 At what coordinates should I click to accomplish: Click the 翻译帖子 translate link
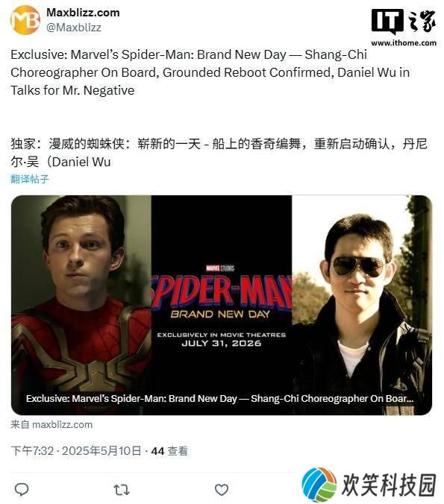pos(30,179)
